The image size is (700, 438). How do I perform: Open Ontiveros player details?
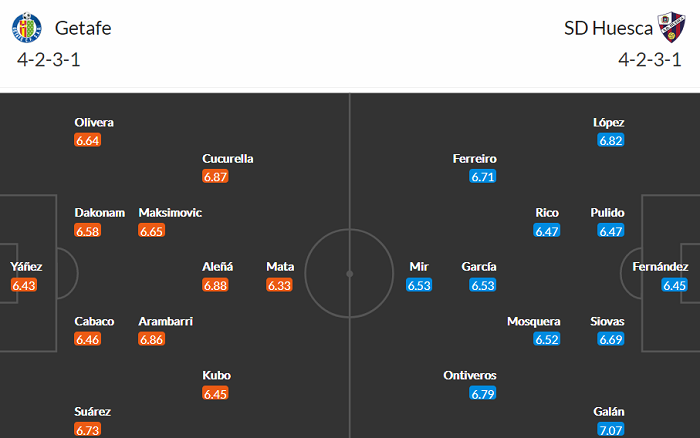coord(470,376)
